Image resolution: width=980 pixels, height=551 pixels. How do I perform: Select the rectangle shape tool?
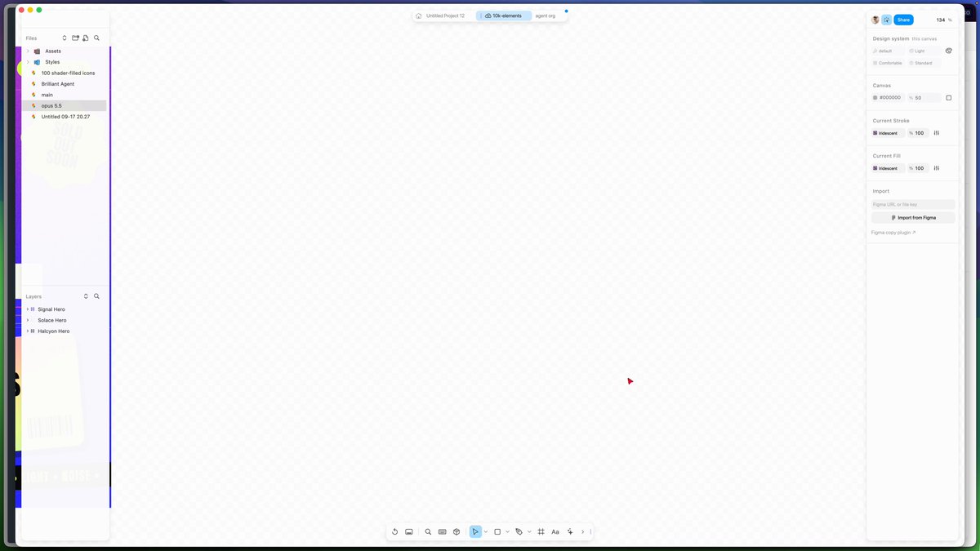(497, 531)
